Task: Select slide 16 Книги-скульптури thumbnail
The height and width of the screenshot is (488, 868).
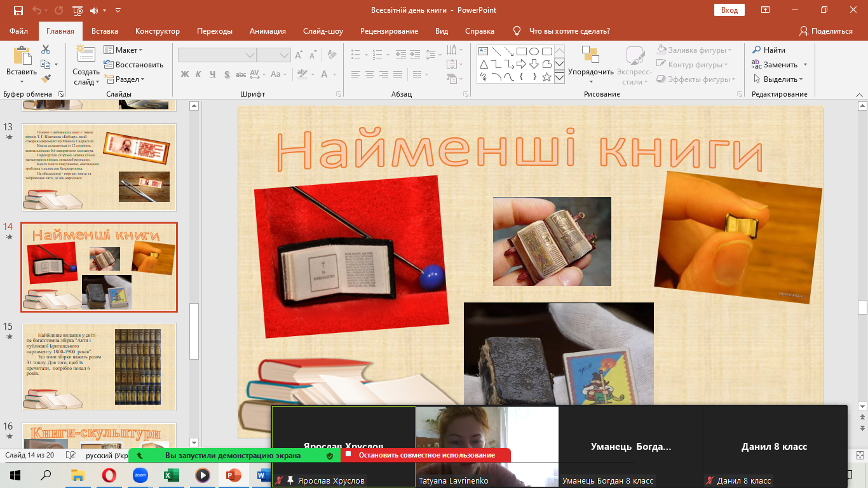Action: click(98, 435)
